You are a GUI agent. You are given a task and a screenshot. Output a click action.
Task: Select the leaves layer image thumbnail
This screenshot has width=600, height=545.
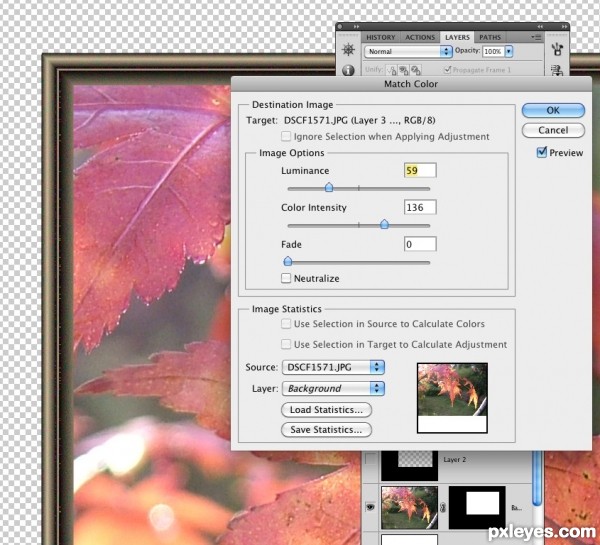tap(409, 508)
